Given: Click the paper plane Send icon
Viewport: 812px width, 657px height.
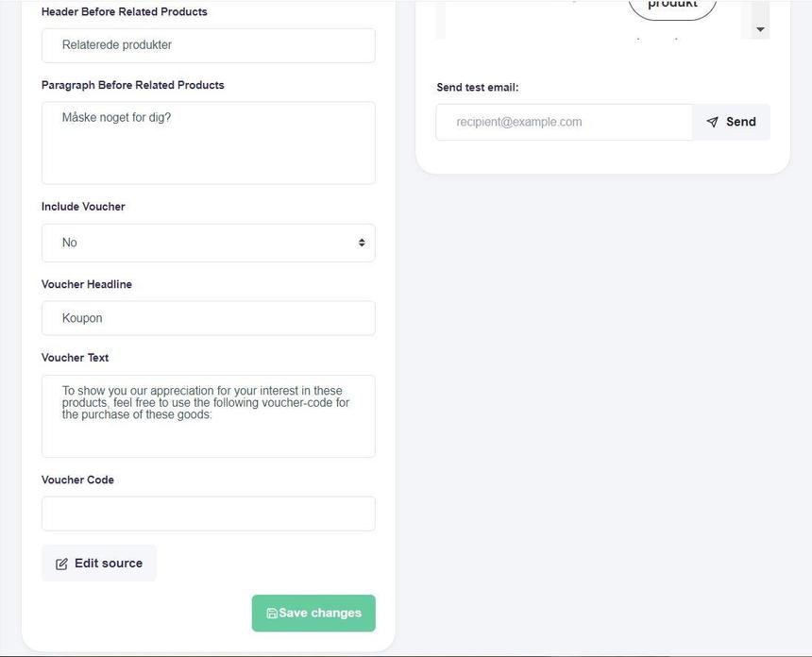Looking at the screenshot, I should (x=713, y=122).
